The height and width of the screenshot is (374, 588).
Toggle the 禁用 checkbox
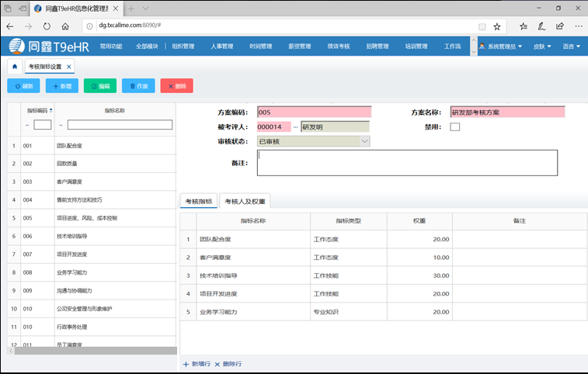point(454,126)
